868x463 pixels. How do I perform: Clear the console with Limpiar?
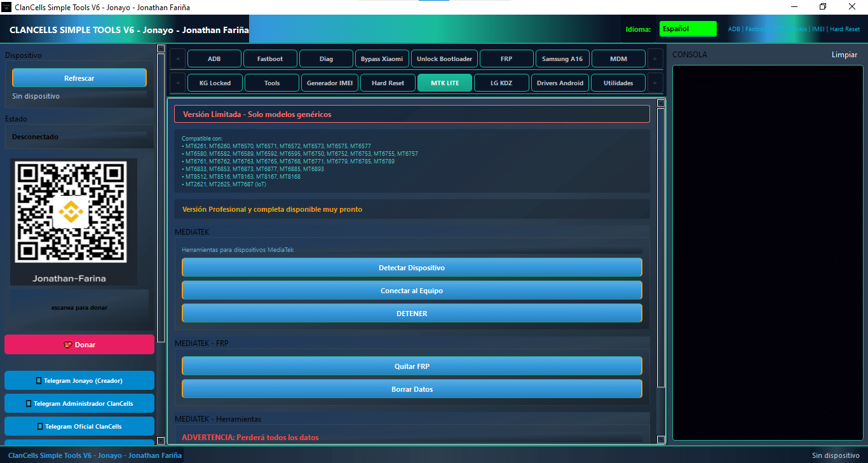[x=844, y=55]
